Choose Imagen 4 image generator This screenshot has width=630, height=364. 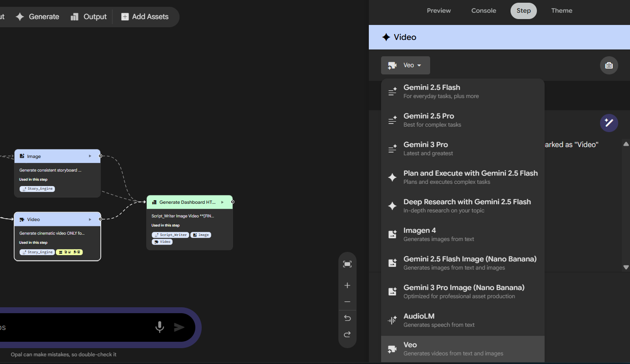click(462, 234)
